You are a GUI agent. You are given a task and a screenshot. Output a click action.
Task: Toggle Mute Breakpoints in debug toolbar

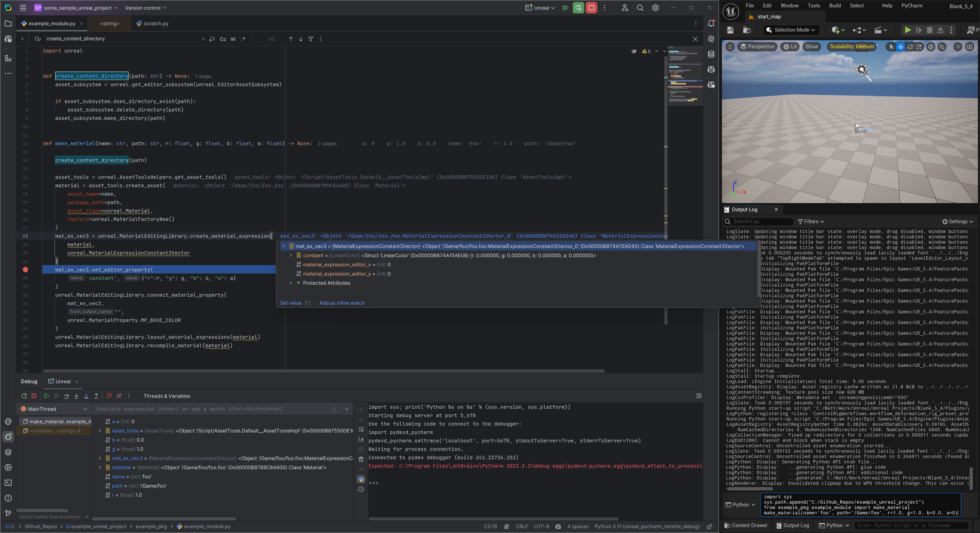119,396
